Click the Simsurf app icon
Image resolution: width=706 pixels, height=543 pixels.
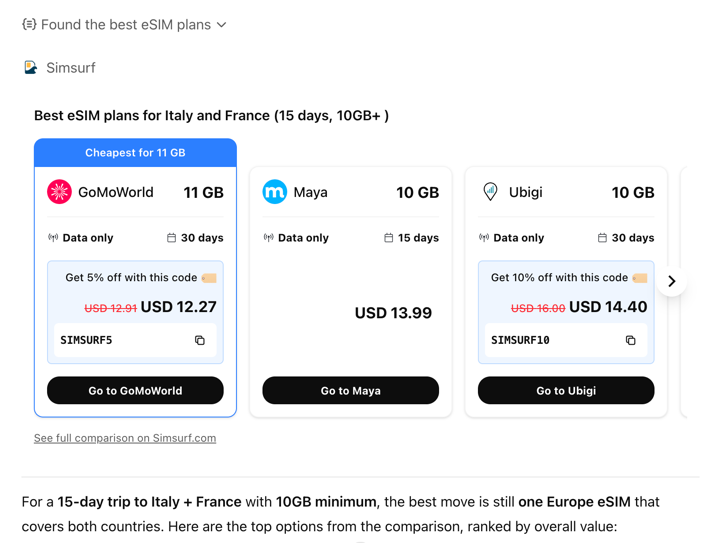point(31,68)
